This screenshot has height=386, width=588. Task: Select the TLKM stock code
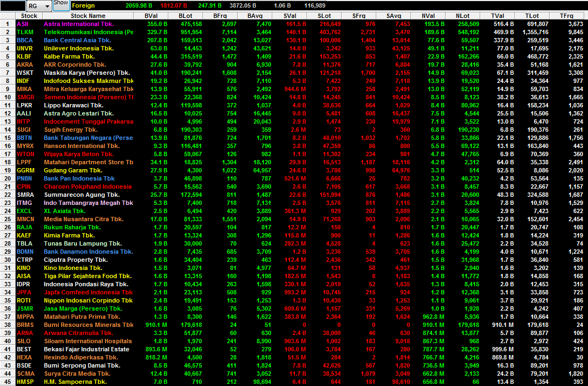[25, 33]
